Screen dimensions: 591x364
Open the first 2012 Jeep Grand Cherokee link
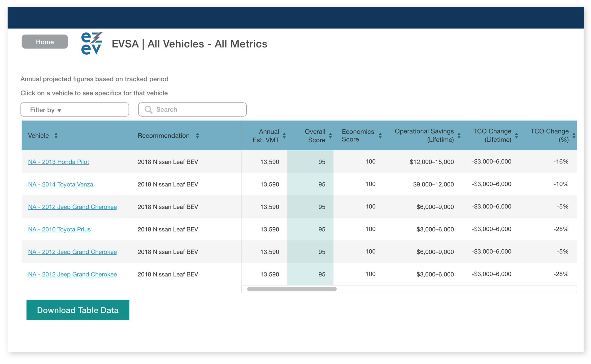point(73,207)
